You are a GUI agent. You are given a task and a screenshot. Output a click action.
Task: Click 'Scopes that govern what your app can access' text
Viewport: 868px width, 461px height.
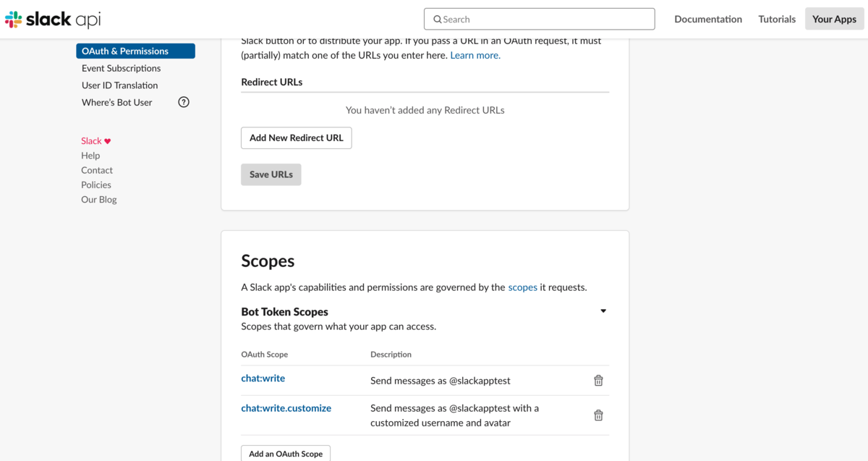339,326
